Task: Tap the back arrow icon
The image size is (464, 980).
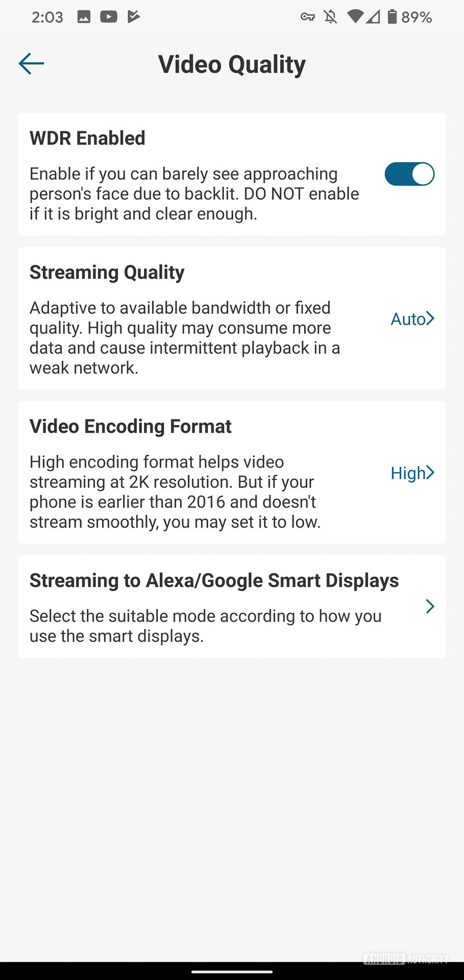Action: pos(31,64)
